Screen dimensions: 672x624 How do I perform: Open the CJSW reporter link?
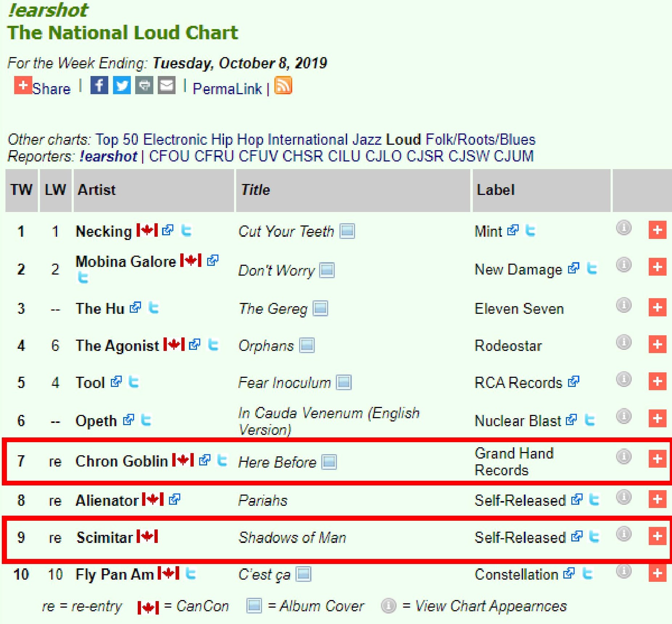point(468,156)
